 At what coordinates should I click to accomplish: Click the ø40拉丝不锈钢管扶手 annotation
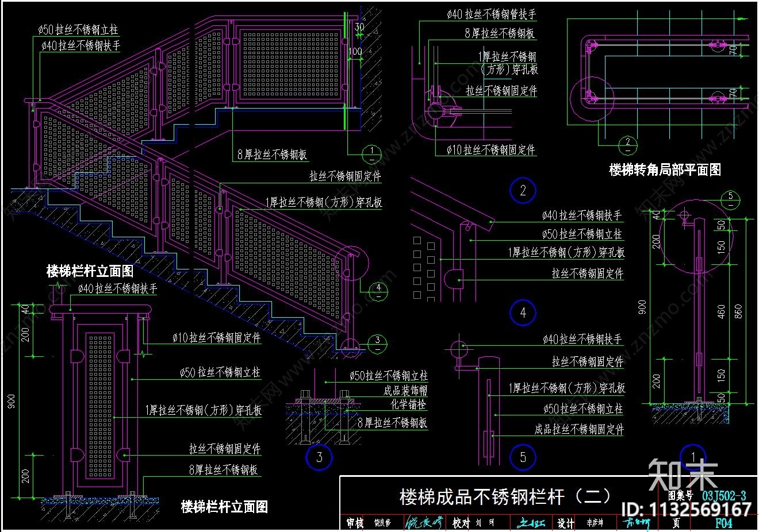coord(492,15)
